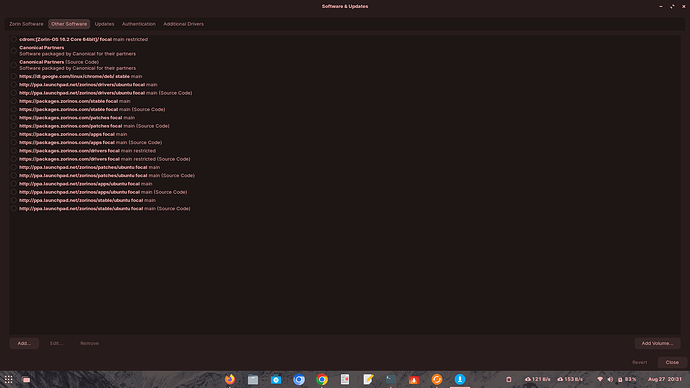Switch to the Zorin Software tab

(x=26, y=24)
